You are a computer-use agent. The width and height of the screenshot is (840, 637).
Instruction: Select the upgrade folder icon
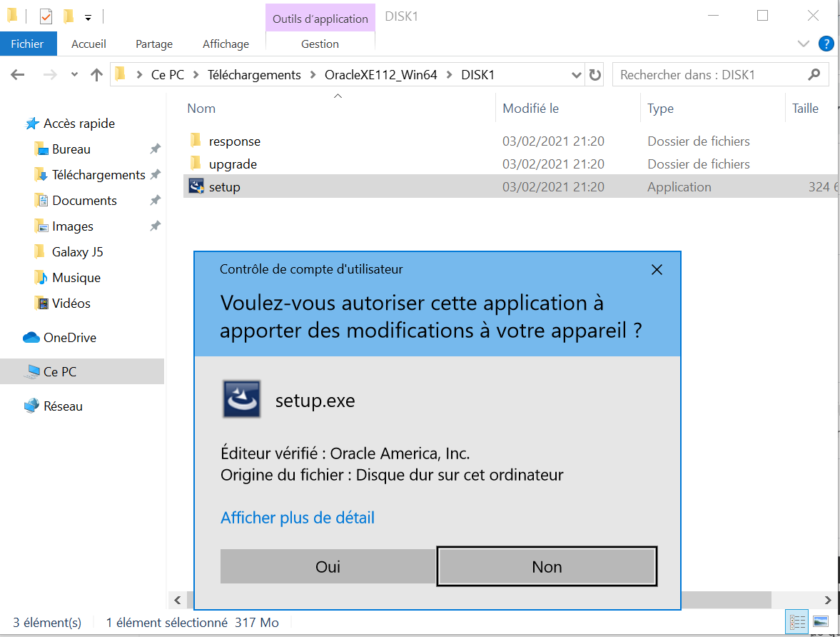tap(196, 163)
